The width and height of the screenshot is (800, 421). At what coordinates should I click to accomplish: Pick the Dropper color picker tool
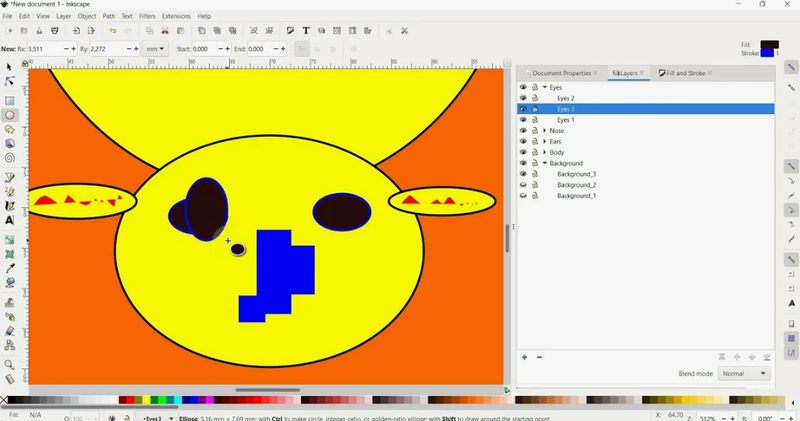[x=9, y=268]
